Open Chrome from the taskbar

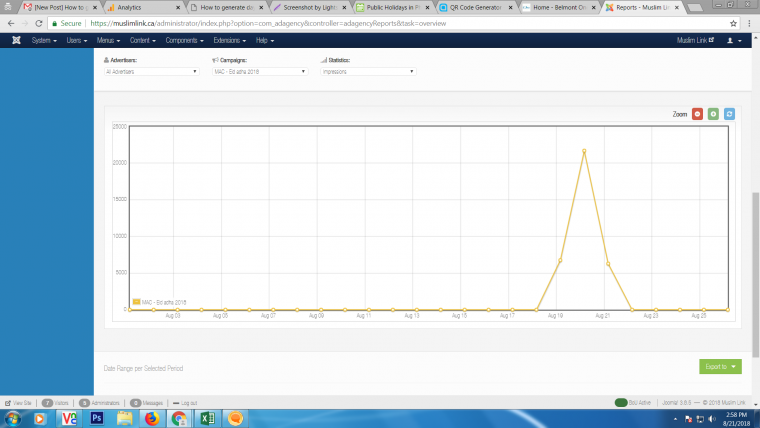[x=179, y=418]
